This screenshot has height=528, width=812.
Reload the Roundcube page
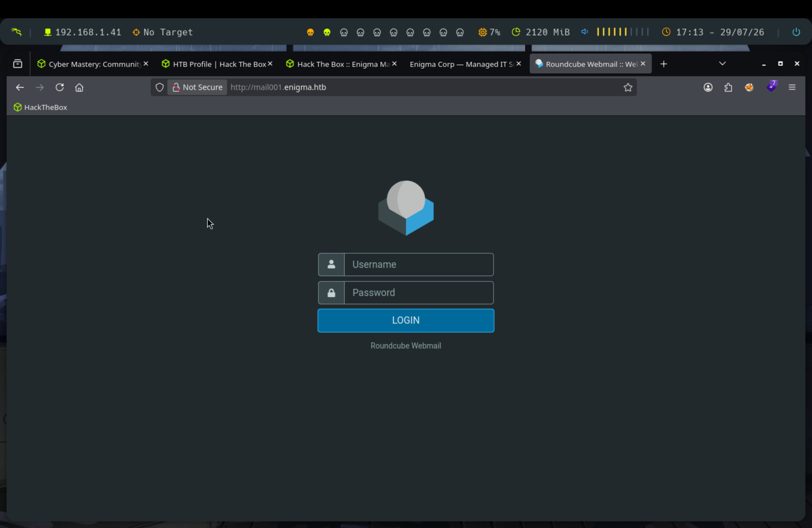[x=60, y=87]
